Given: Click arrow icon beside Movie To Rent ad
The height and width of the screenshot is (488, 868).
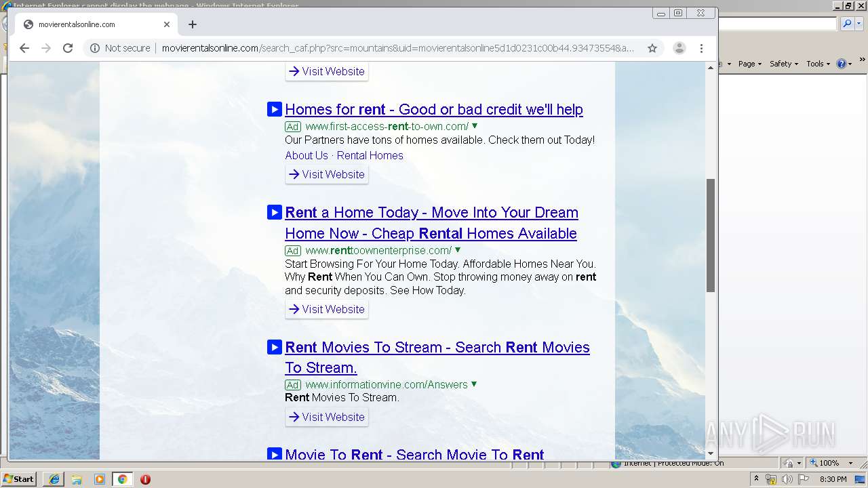Looking at the screenshot, I should click(x=275, y=454).
